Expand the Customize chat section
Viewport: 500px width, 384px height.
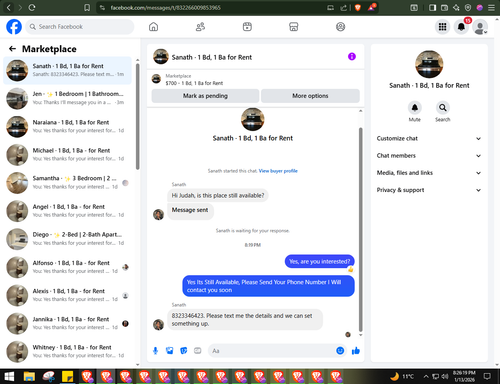(x=429, y=138)
